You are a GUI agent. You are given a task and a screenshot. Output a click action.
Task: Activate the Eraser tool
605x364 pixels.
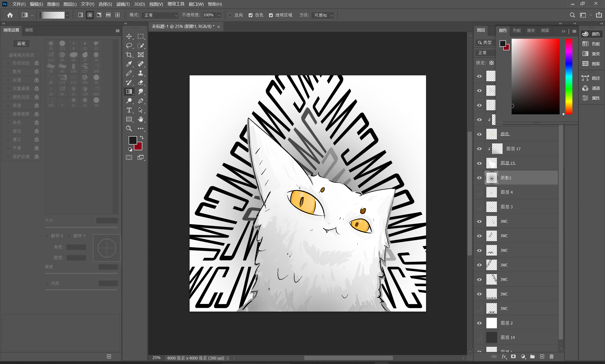[x=141, y=82]
